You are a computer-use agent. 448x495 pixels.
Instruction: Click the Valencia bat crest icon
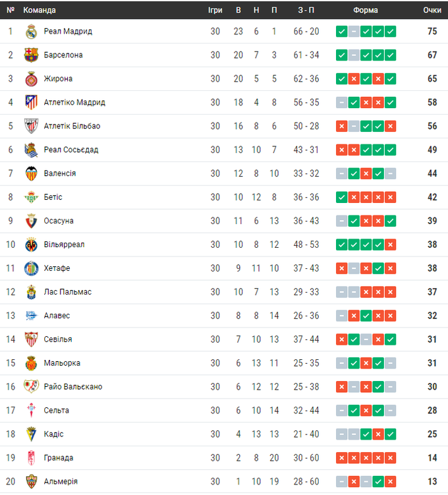tap(31, 173)
